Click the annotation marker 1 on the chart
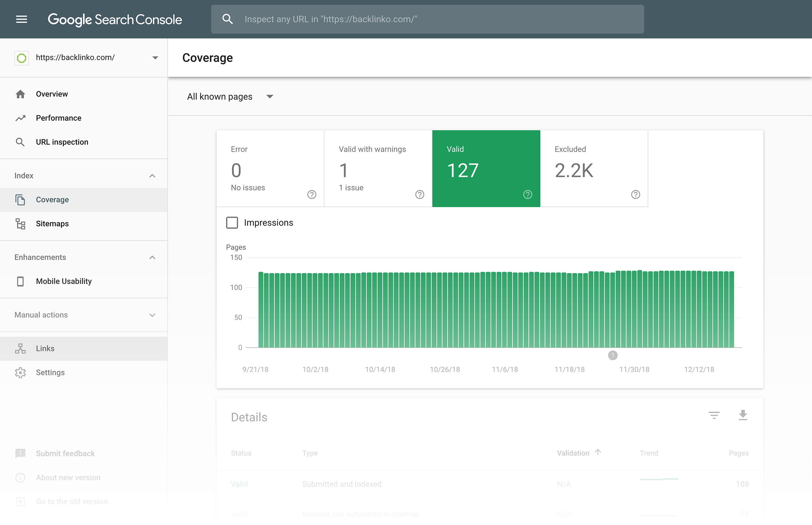This screenshot has width=812, height=525. (x=613, y=355)
